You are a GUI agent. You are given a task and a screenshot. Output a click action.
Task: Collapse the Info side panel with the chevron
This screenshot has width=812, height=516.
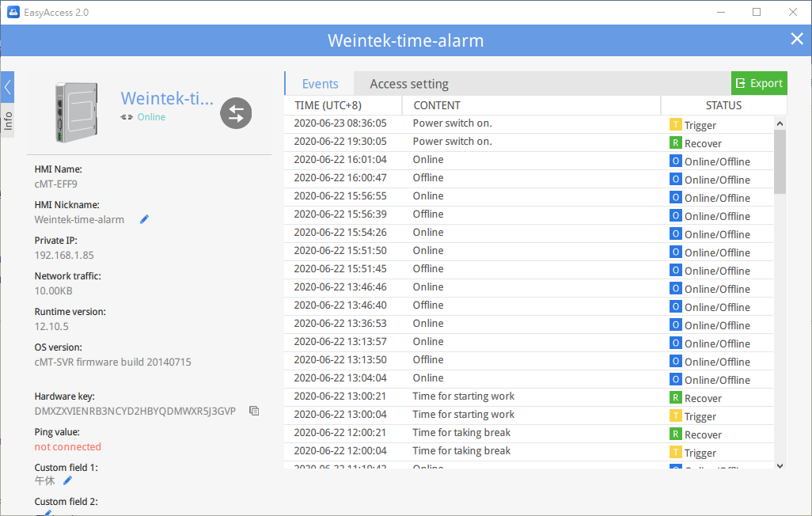(x=8, y=87)
